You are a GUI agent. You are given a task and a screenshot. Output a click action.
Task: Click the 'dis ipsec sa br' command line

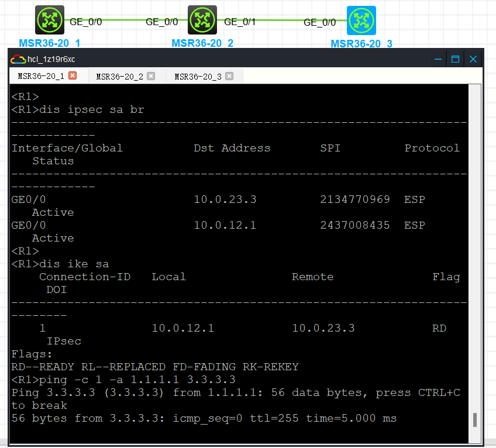[78, 109]
